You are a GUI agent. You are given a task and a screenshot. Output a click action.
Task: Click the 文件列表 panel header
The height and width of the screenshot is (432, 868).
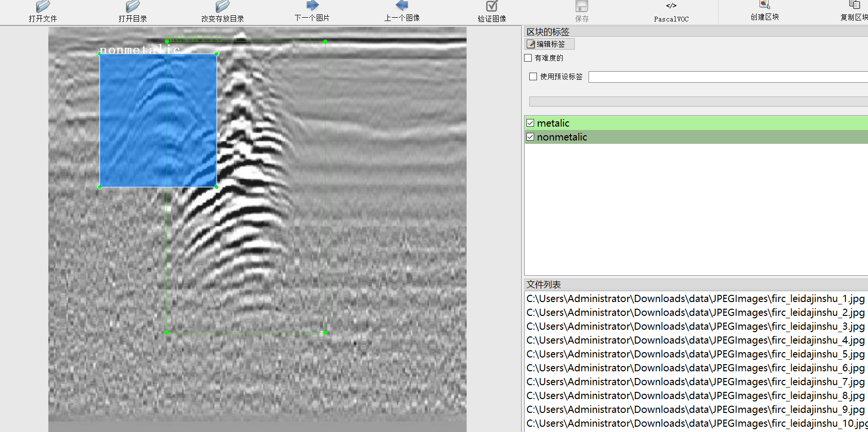coord(696,284)
